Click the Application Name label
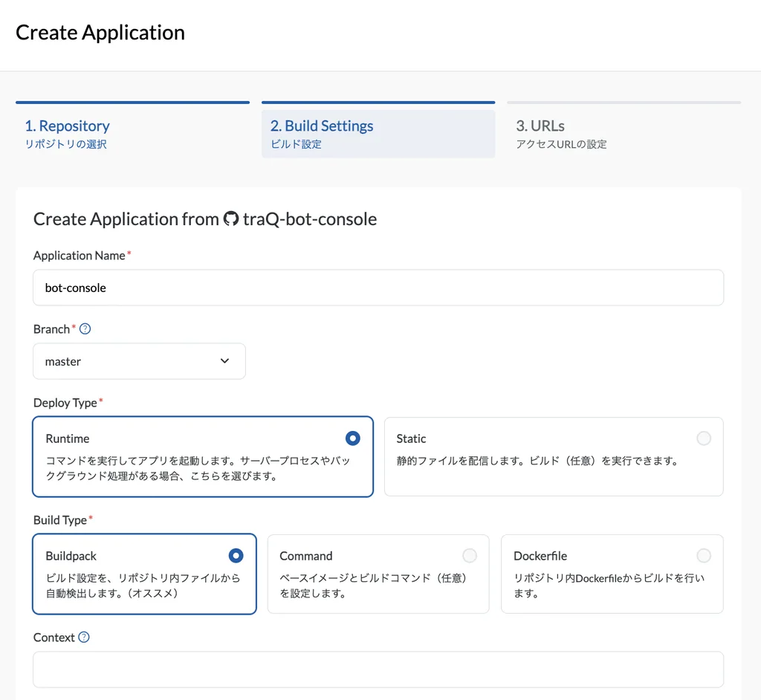This screenshot has height=700, width=761. [x=79, y=256]
